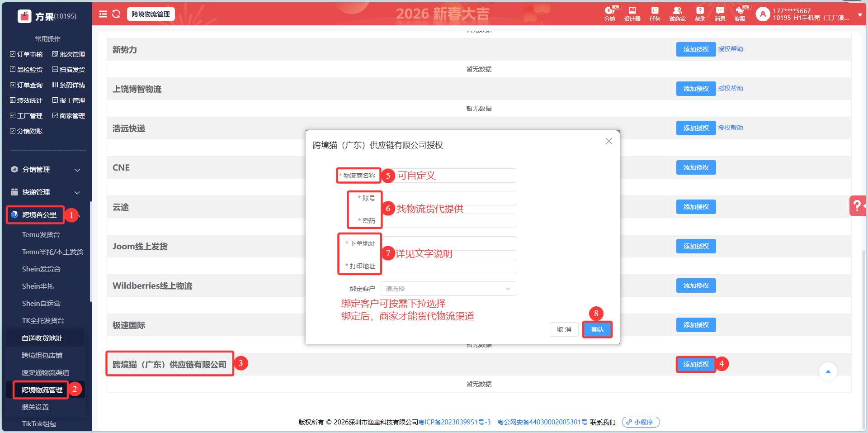Viewport: 868px width, 433px height.
Task: Open the 分销 icon in header
Action: coord(610,14)
